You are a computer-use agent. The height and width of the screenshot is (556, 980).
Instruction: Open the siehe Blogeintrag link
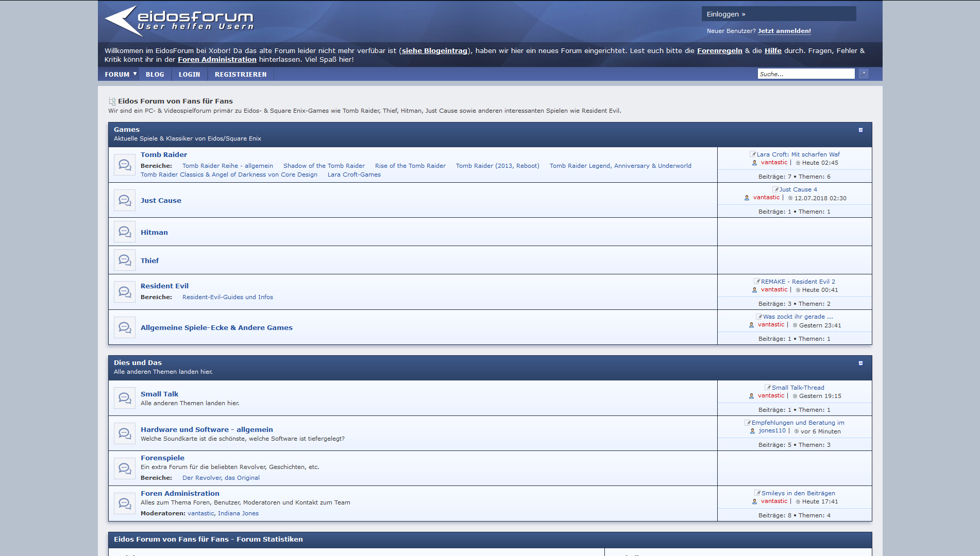point(434,50)
